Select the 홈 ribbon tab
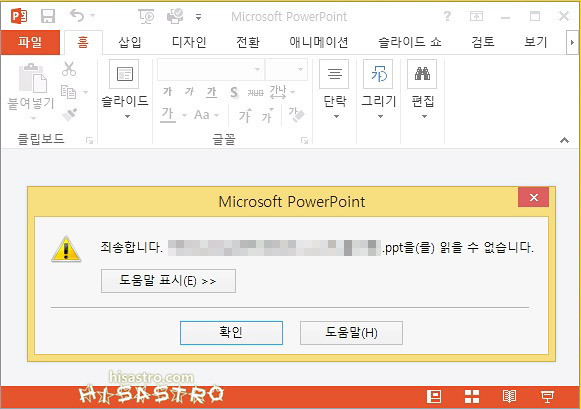This screenshot has height=409, width=581. pyautogui.click(x=83, y=42)
